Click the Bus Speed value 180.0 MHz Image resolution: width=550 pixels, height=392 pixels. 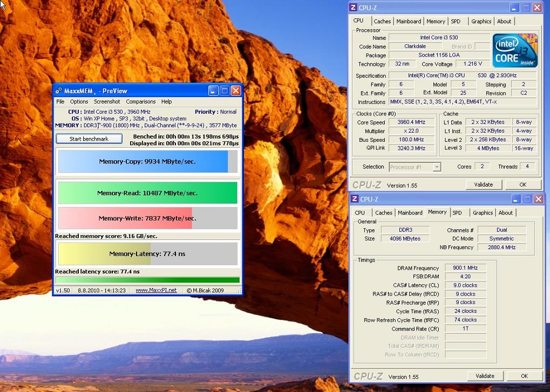point(411,140)
